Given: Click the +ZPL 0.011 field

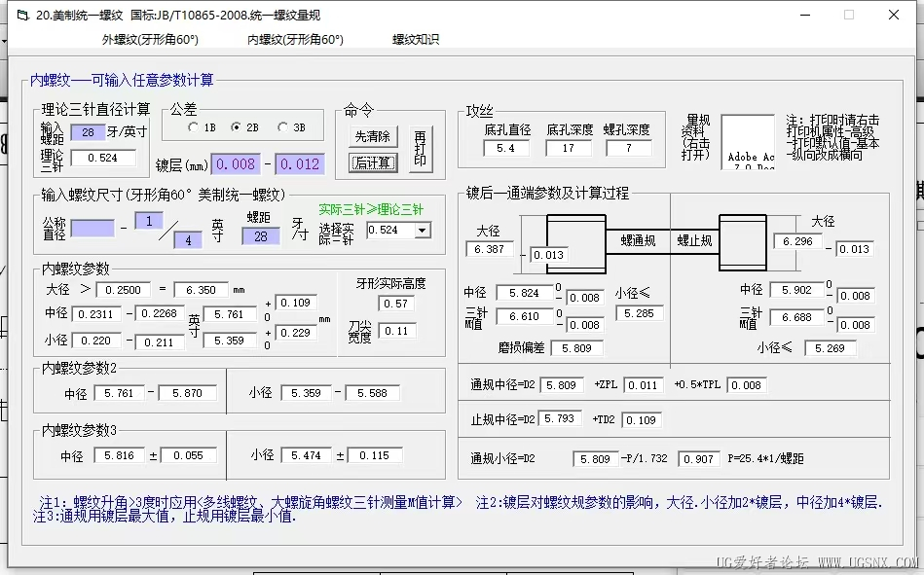Looking at the screenshot, I should click(x=643, y=385).
